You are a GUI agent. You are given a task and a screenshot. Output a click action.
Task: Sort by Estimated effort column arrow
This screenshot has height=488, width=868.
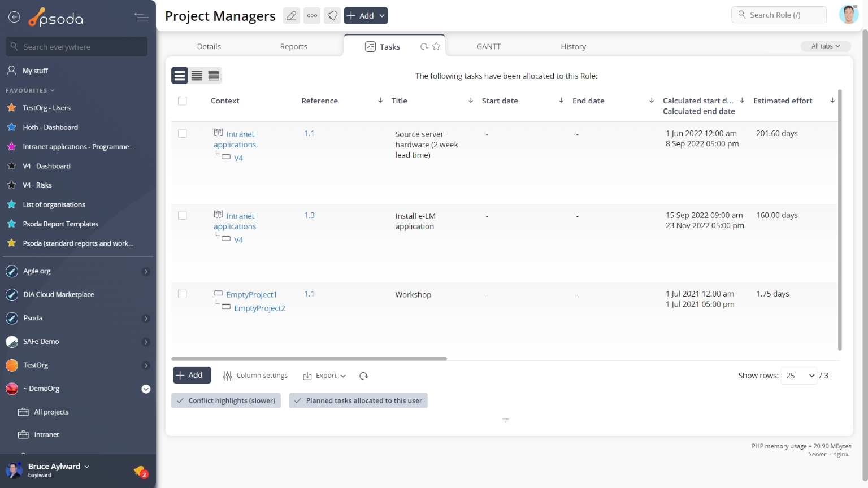point(832,101)
